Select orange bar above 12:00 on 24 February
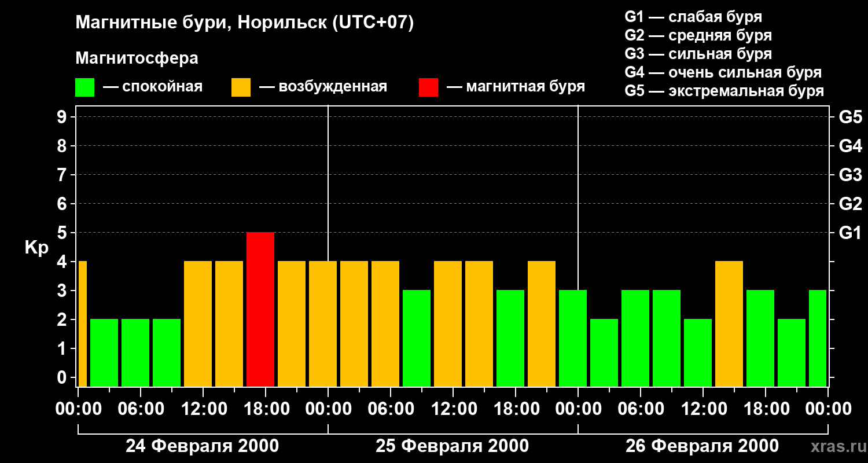Viewport: 868px width, 463px height. pyautogui.click(x=198, y=324)
